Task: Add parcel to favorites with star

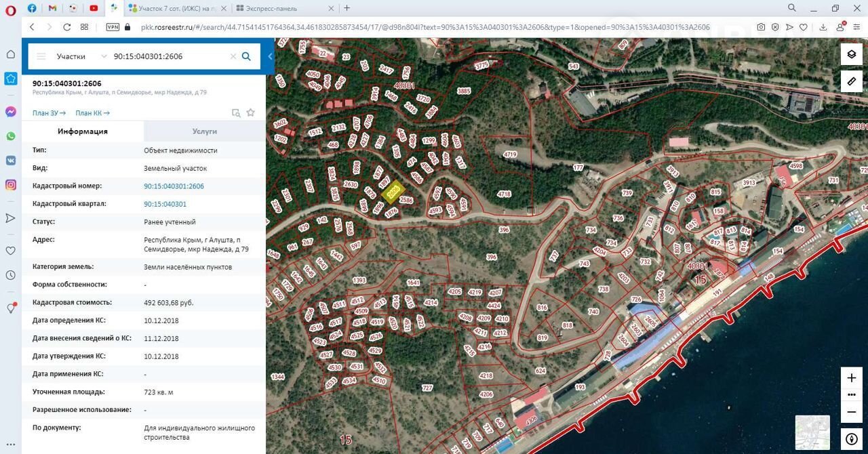Action: [x=250, y=112]
